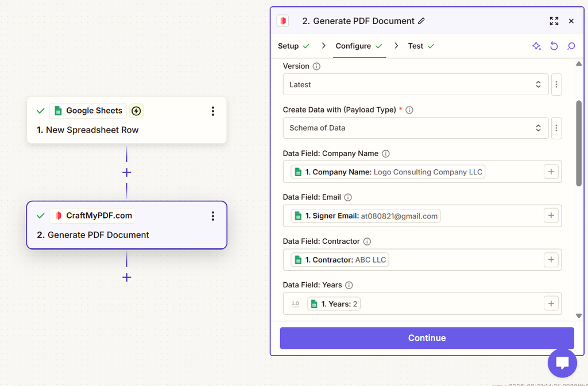Open options menu beside Payload Type dropdown
588x386 pixels.
tap(556, 128)
